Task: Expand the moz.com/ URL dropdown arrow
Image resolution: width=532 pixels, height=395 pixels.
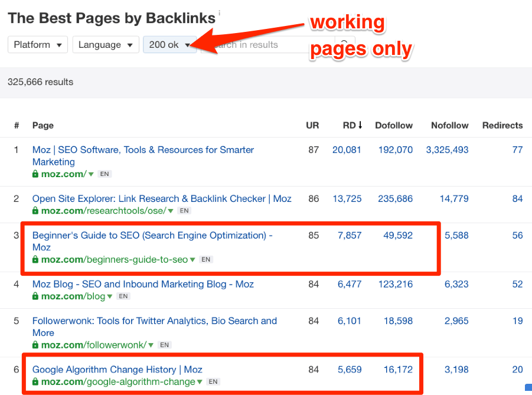Action: [x=91, y=174]
